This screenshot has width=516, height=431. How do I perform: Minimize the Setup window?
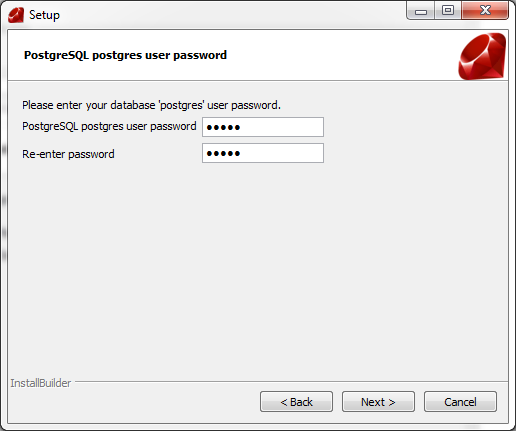421,11
